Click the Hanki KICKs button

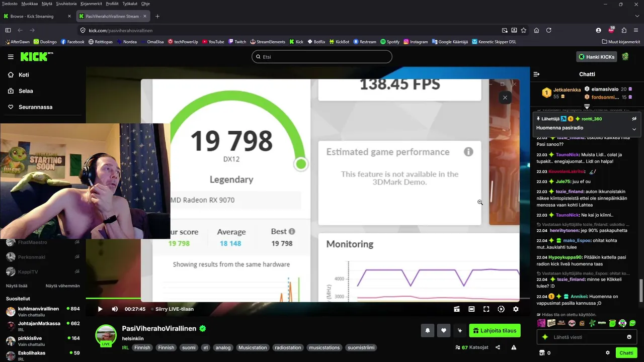pos(597,57)
